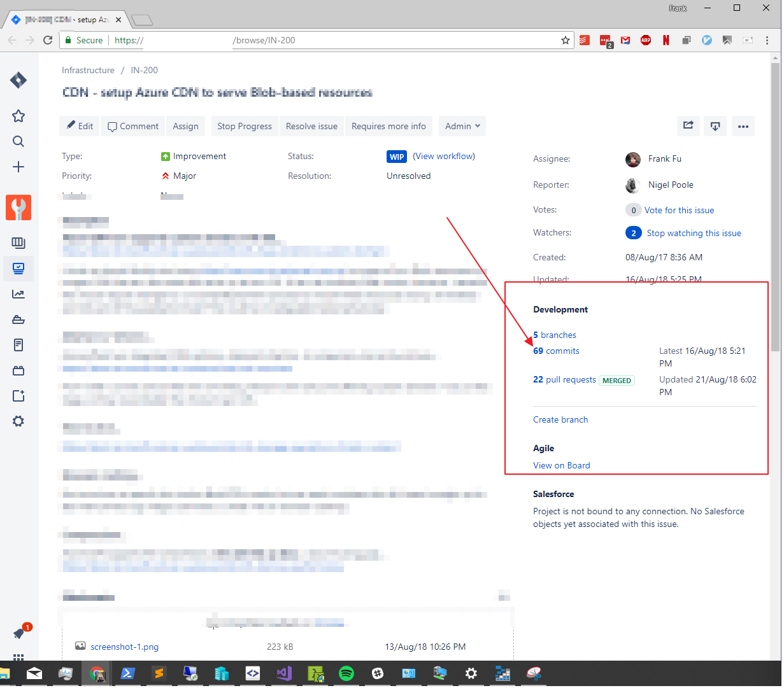The height and width of the screenshot is (688, 784).
Task: Open reports chart icon in sidebar
Action: click(x=18, y=294)
